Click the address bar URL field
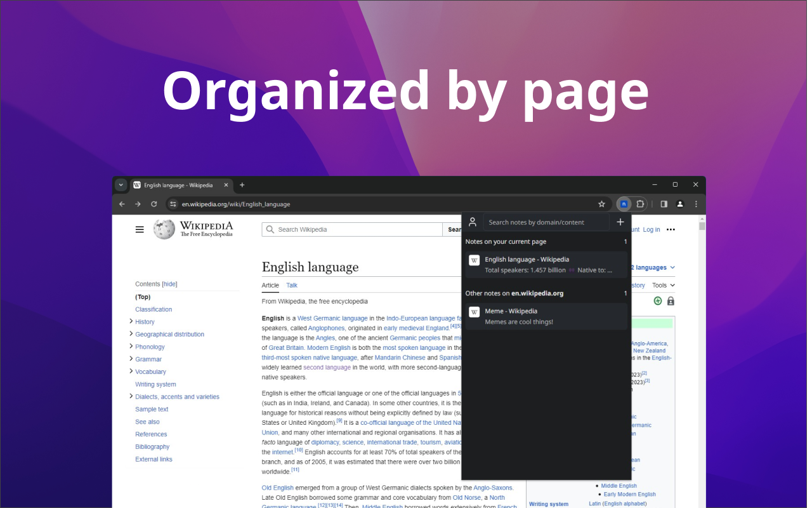The height and width of the screenshot is (508, 812). pos(387,204)
